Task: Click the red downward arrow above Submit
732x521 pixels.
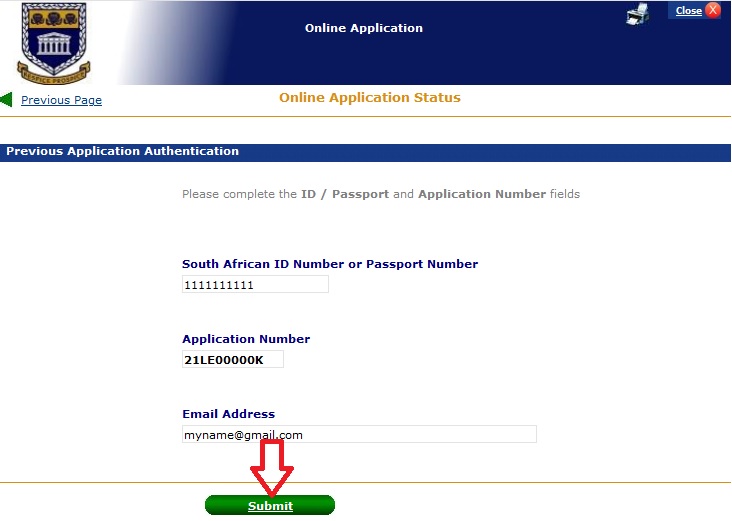Action: 271,467
